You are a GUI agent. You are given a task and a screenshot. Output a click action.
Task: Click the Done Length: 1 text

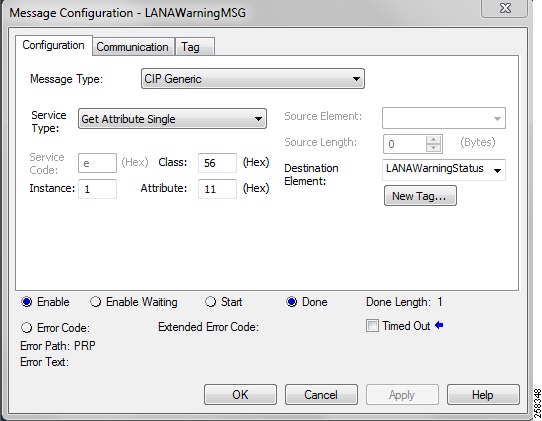coord(404,302)
